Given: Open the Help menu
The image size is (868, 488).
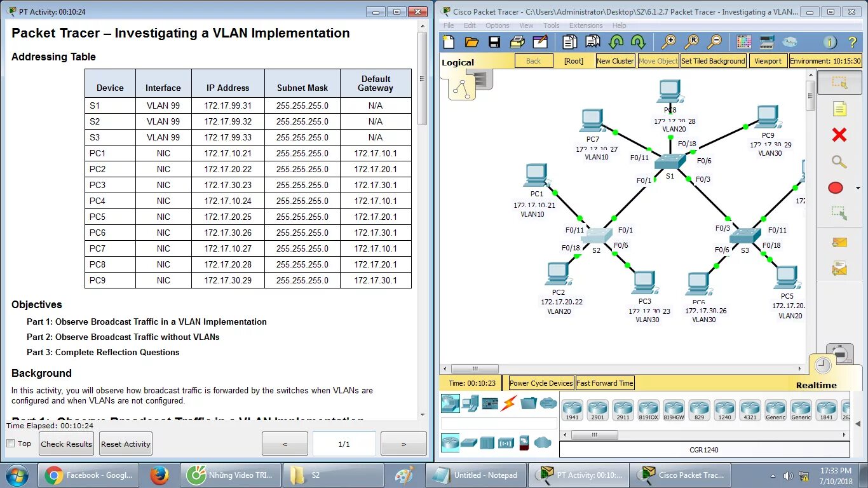Looking at the screenshot, I should coord(620,25).
